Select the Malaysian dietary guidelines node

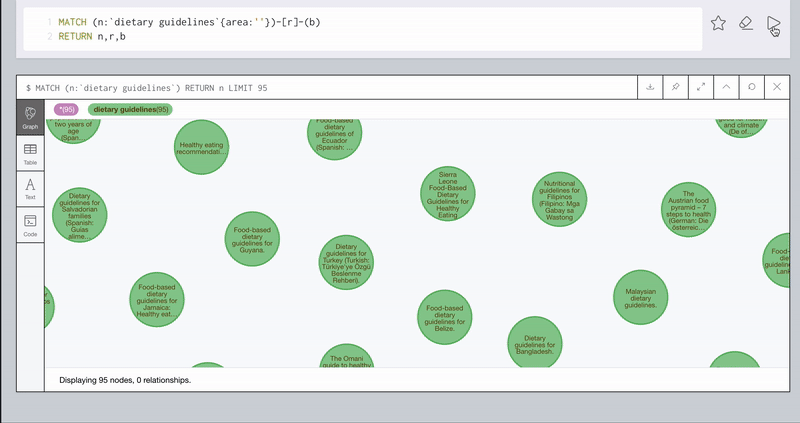tap(641, 297)
